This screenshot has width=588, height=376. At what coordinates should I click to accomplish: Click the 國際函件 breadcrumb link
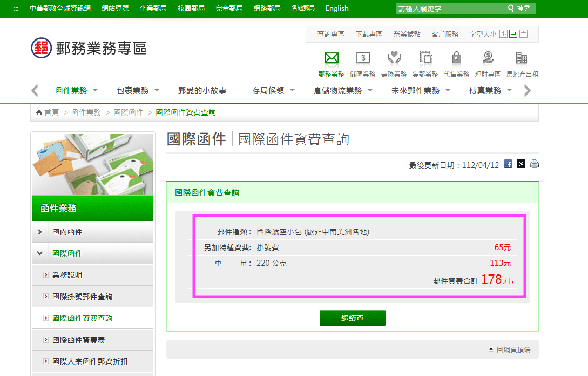tap(129, 112)
